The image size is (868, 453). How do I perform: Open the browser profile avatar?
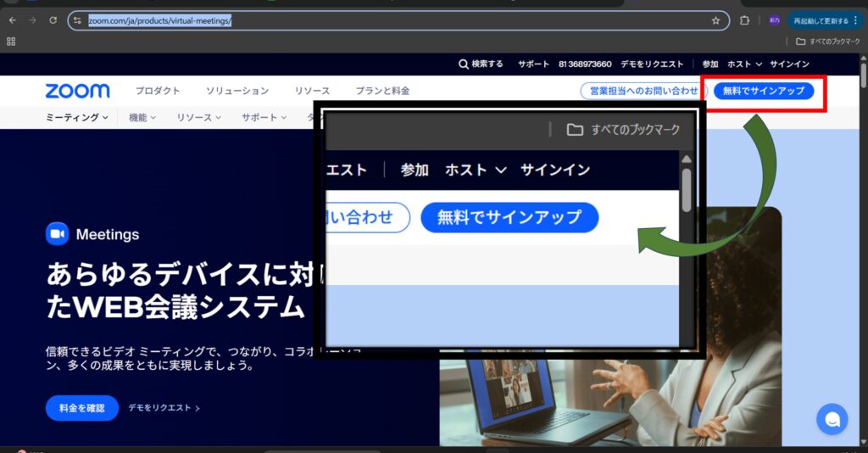pyautogui.click(x=774, y=20)
